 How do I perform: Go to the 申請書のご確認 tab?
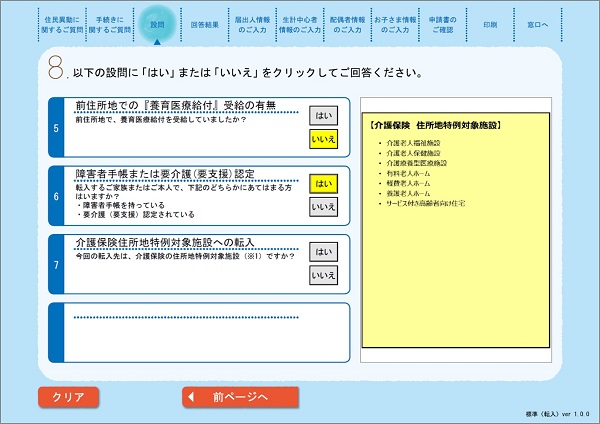pos(442,24)
